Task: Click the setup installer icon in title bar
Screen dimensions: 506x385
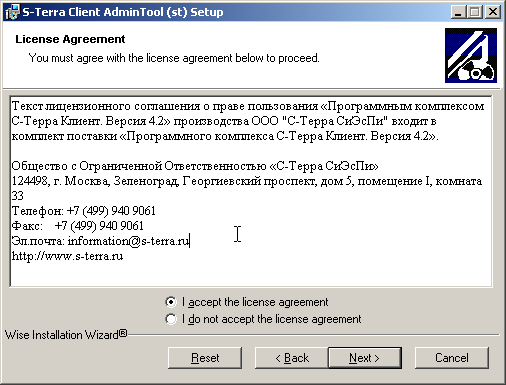Action: [x=12, y=12]
